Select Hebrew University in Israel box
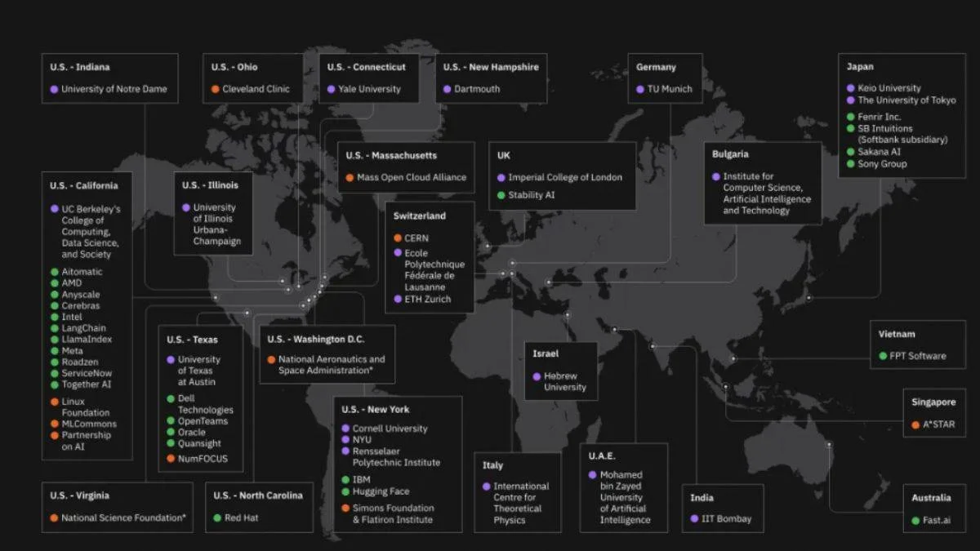 (x=560, y=382)
